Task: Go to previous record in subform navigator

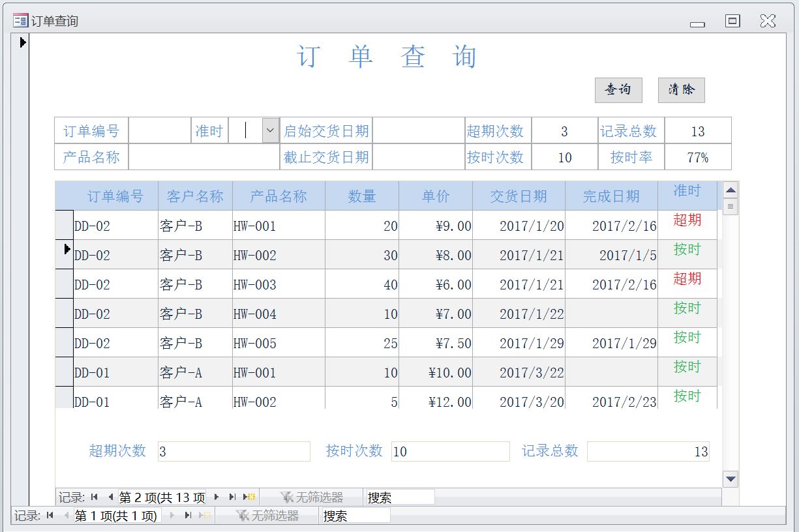Action: [x=110, y=497]
